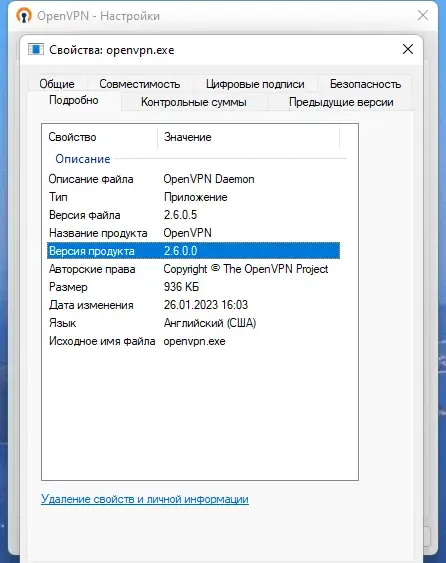446x563 pixels.
Task: Close the Свойства: openvpn.exe dialog
Action: 408,49
